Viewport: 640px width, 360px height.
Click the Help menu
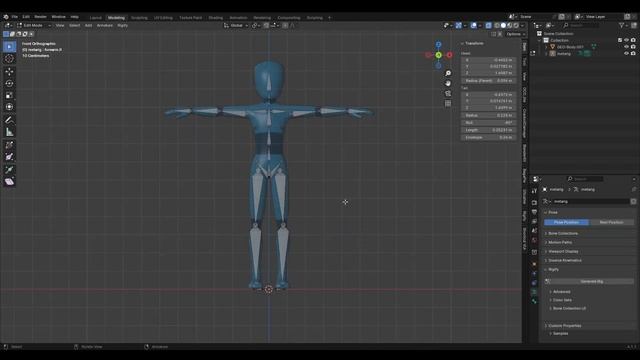click(74, 17)
